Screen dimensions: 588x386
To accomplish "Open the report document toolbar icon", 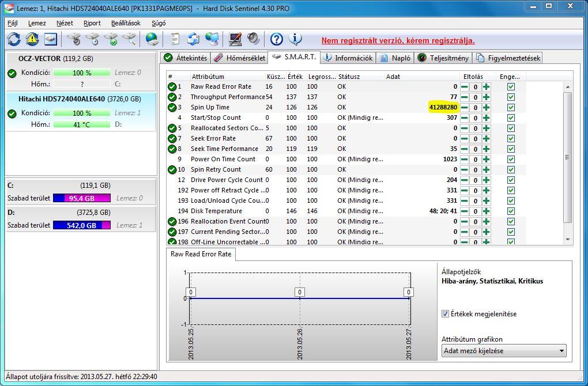I will pyautogui.click(x=175, y=39).
